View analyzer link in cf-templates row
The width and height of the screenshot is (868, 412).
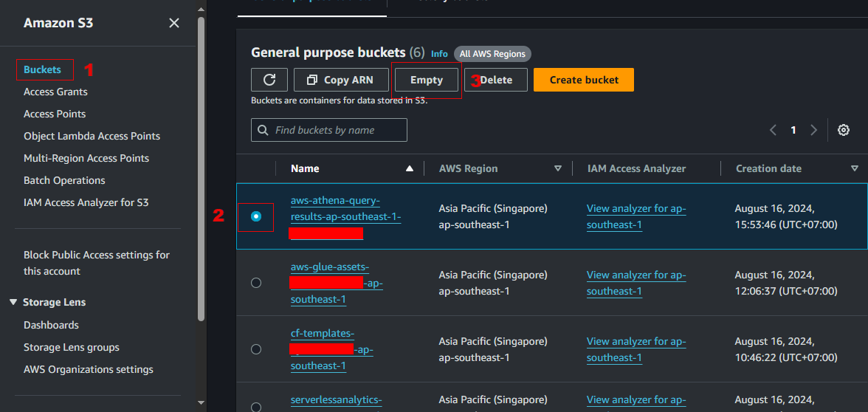(x=636, y=349)
